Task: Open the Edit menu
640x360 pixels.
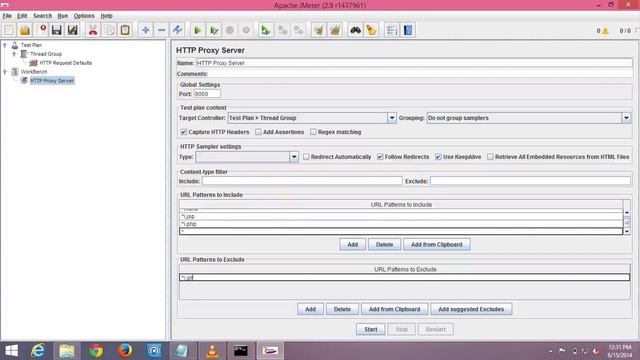Action: click(x=22, y=16)
